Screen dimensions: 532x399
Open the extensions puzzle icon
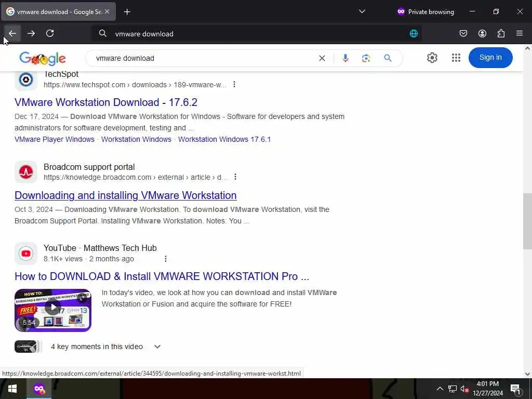pyautogui.click(x=501, y=33)
